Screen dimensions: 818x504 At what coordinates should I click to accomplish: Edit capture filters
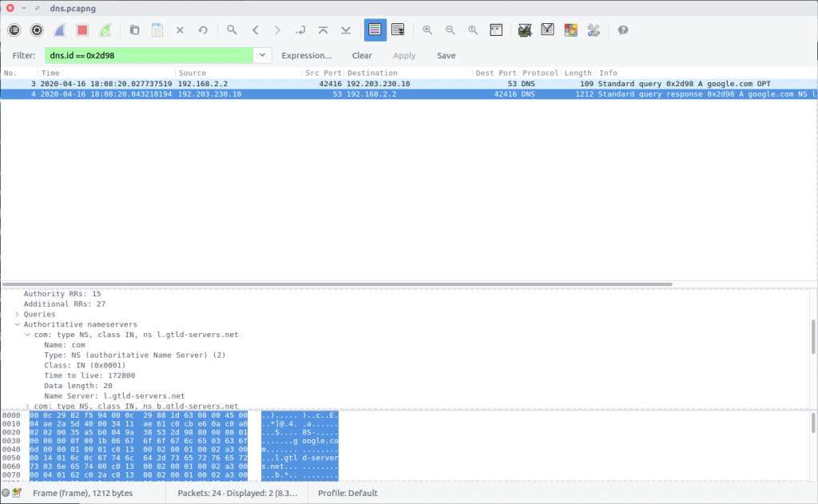(x=525, y=30)
